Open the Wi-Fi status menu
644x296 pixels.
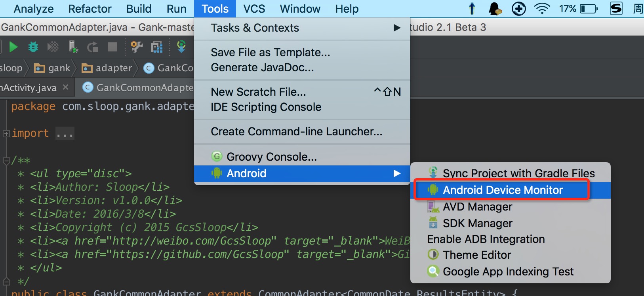(x=542, y=9)
